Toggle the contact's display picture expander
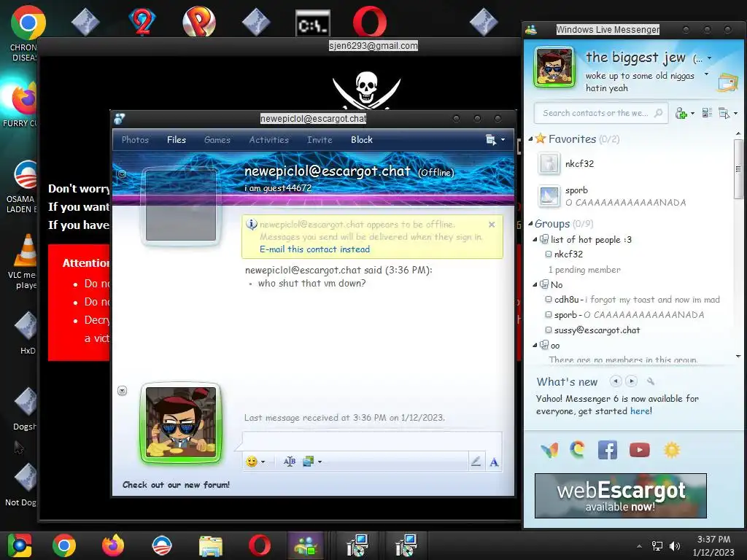 pyautogui.click(x=122, y=174)
